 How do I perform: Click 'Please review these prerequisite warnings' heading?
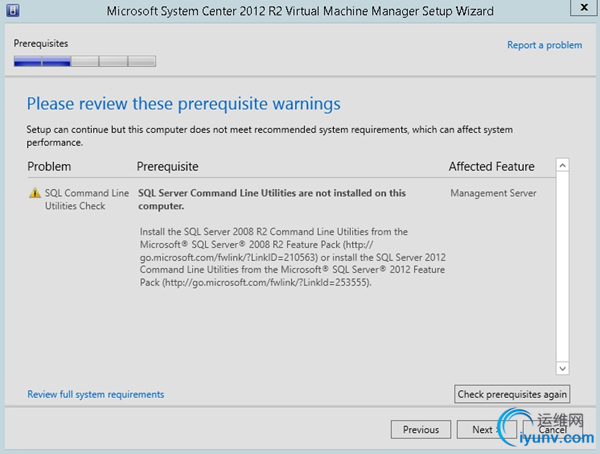click(x=184, y=104)
